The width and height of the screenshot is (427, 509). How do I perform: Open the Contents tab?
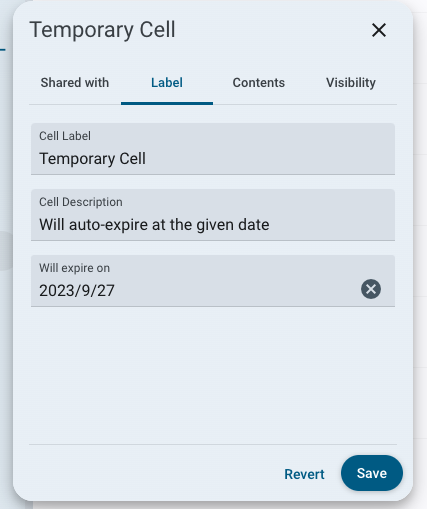pos(259,83)
